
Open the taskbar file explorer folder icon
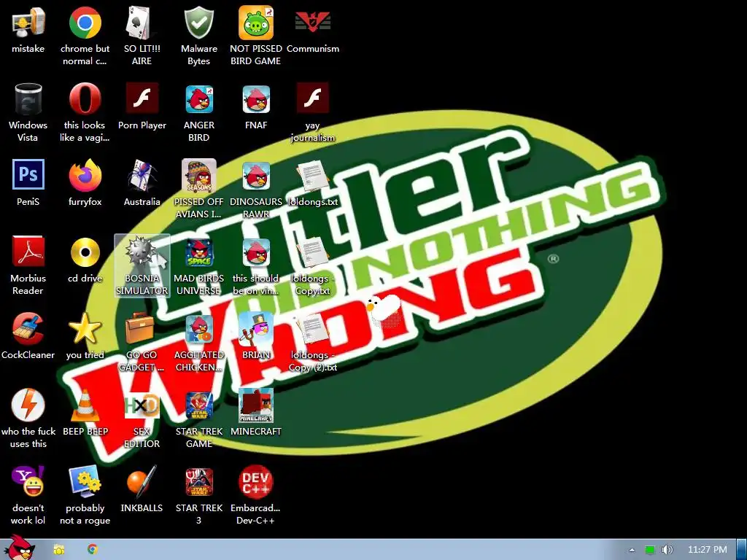59,550
